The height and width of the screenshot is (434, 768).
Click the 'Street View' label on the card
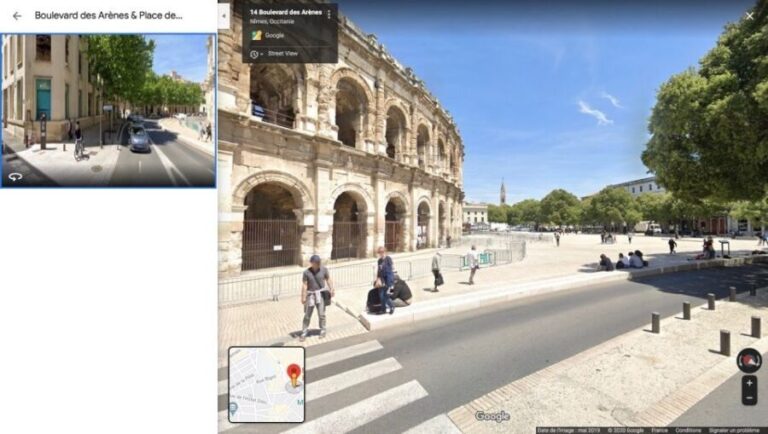coord(282,53)
